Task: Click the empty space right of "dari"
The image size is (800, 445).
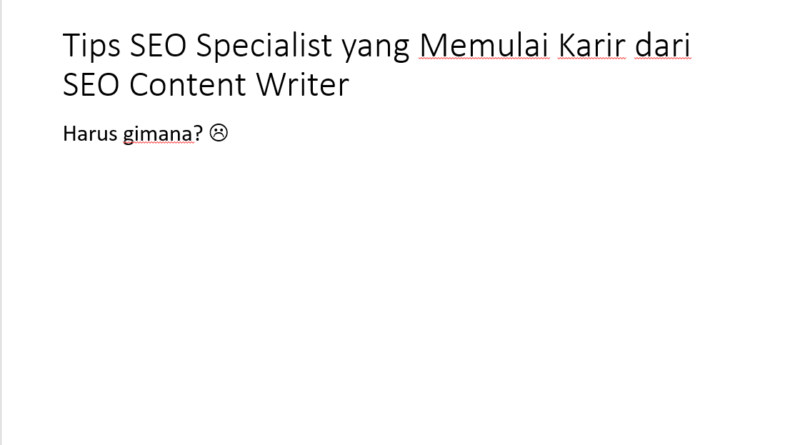Action: coord(740,46)
